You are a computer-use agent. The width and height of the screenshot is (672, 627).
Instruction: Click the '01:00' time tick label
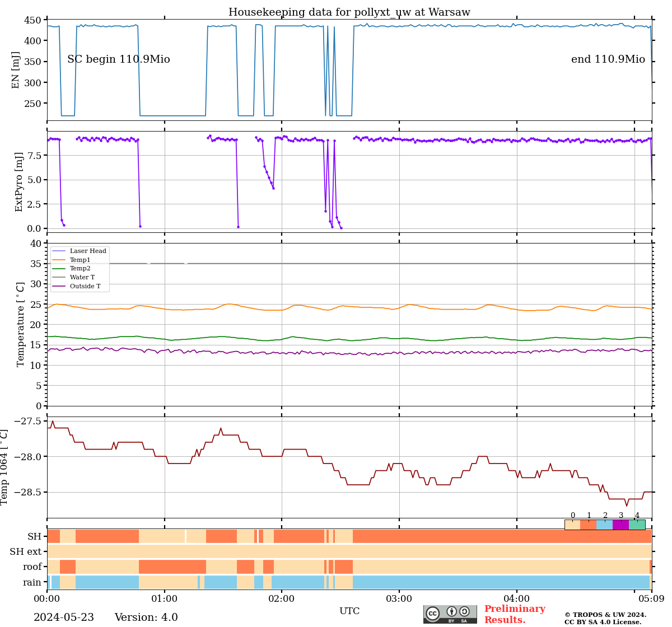tap(164, 598)
